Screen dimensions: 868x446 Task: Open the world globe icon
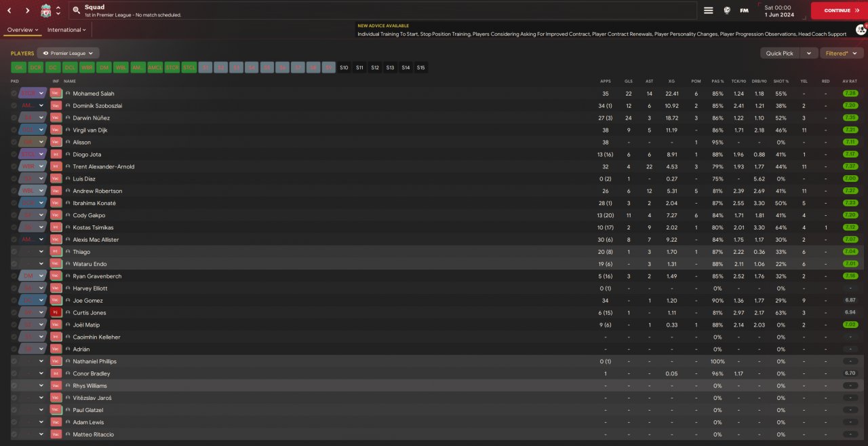[x=727, y=10]
